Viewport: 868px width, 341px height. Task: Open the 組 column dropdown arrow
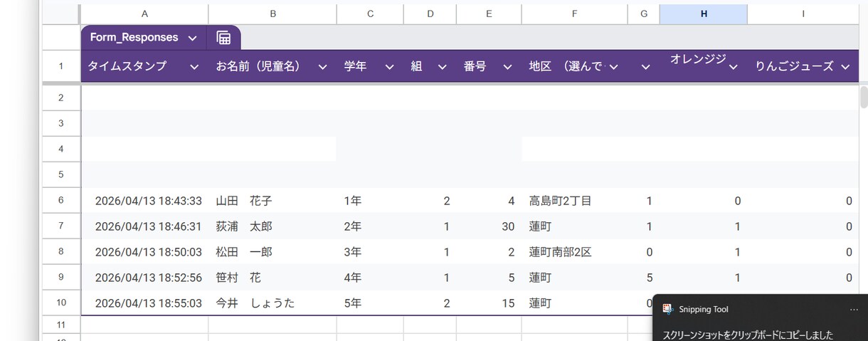(442, 67)
